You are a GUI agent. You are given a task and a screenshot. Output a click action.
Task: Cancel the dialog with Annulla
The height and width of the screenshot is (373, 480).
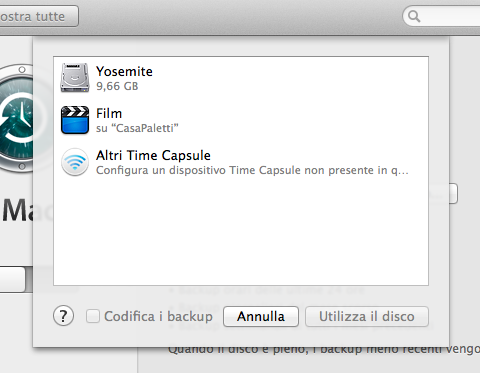261,316
